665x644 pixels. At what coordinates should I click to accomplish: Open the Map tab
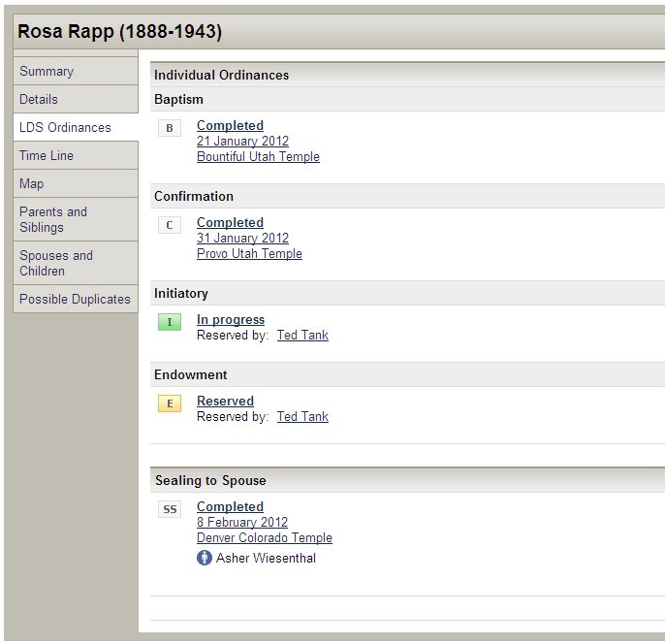(31, 183)
